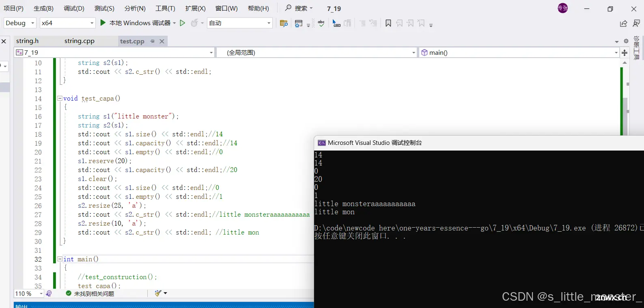
Task: Click the increase indent icon with arrow
Action: [373, 23]
